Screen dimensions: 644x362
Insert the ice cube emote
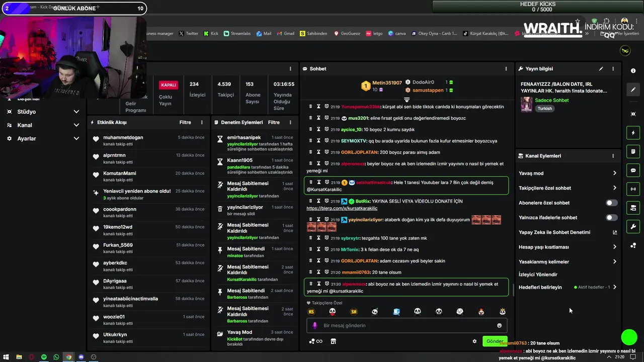(x=396, y=312)
